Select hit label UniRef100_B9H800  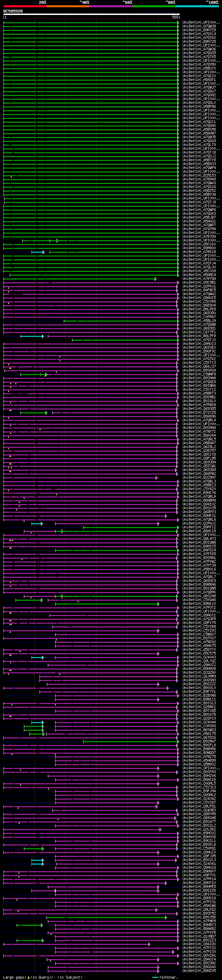[199, 248]
